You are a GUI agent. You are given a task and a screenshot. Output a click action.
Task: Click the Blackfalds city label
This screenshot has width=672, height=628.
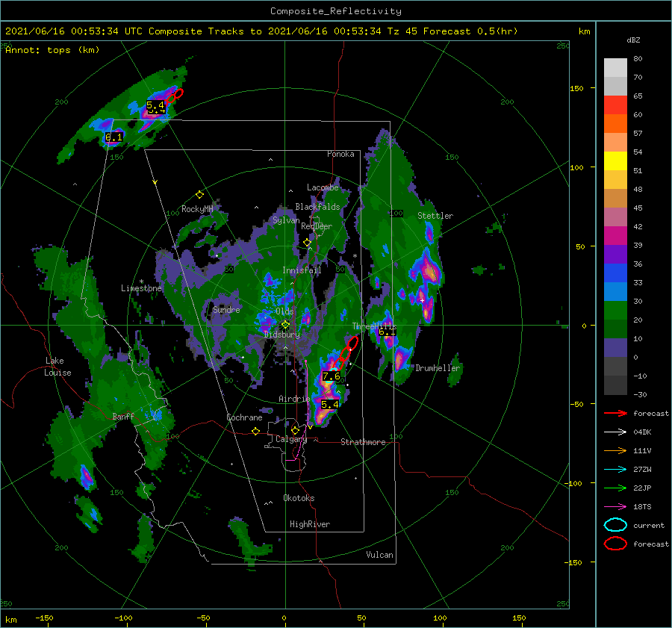(x=317, y=207)
